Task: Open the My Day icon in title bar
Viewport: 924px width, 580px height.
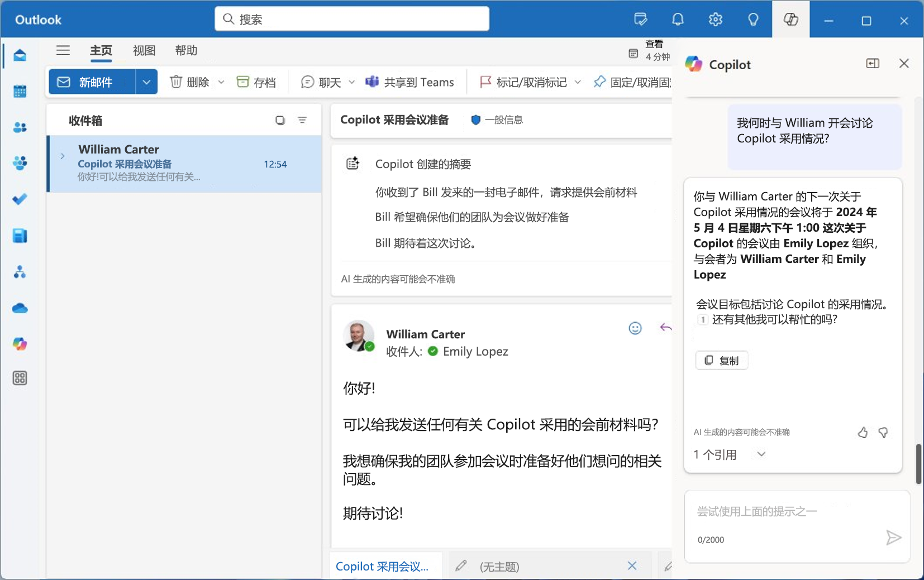Action: [x=641, y=20]
